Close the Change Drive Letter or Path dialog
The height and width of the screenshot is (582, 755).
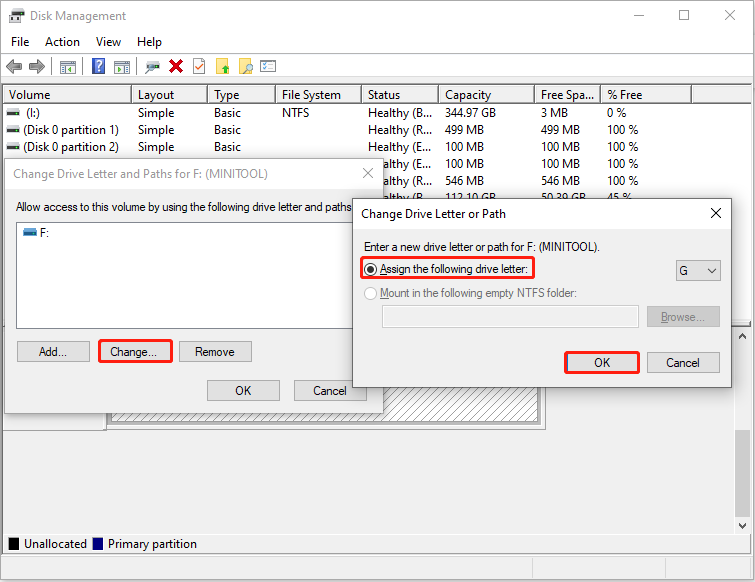tap(716, 213)
